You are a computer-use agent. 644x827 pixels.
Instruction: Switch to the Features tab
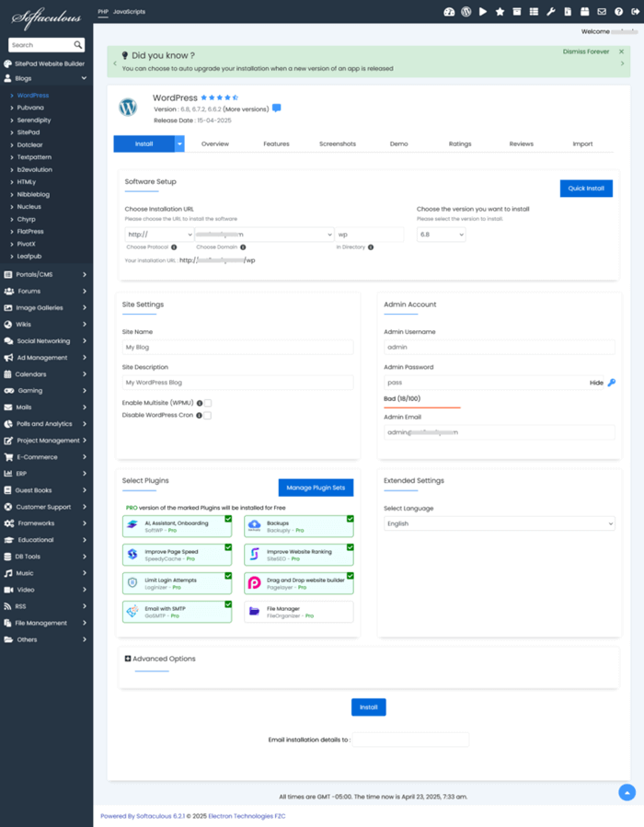[276, 144]
